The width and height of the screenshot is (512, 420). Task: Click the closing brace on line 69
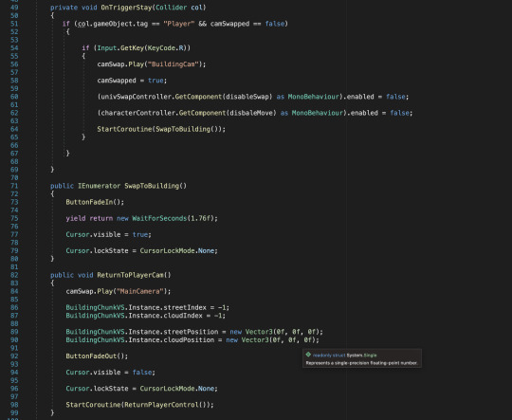coord(52,170)
